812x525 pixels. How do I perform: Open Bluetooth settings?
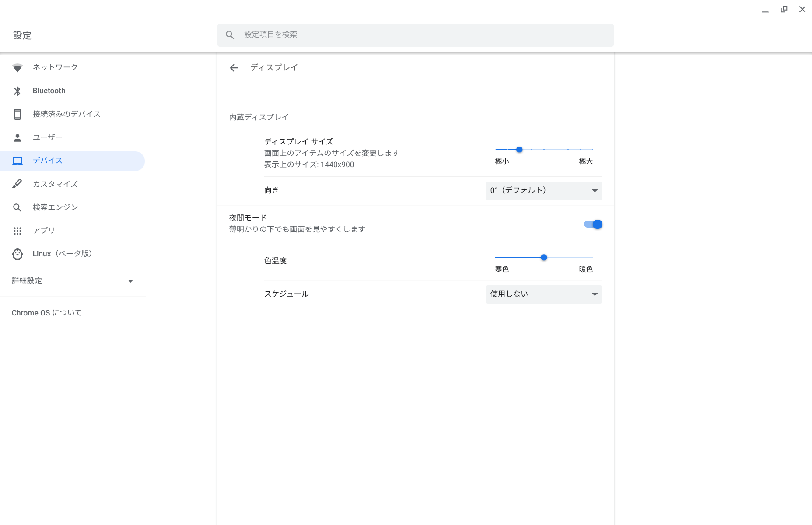(73, 91)
